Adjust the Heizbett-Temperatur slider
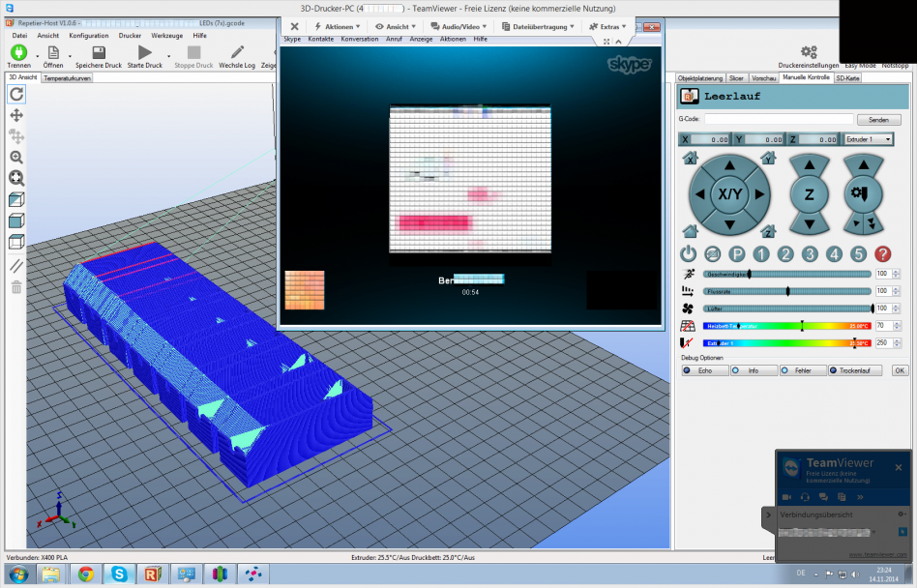917x588 pixels. click(787, 326)
